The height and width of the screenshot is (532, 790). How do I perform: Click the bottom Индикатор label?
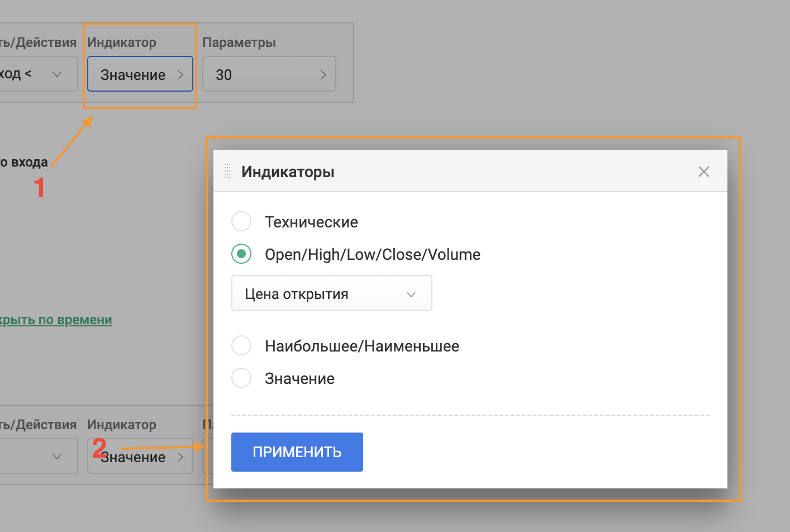tap(122, 425)
